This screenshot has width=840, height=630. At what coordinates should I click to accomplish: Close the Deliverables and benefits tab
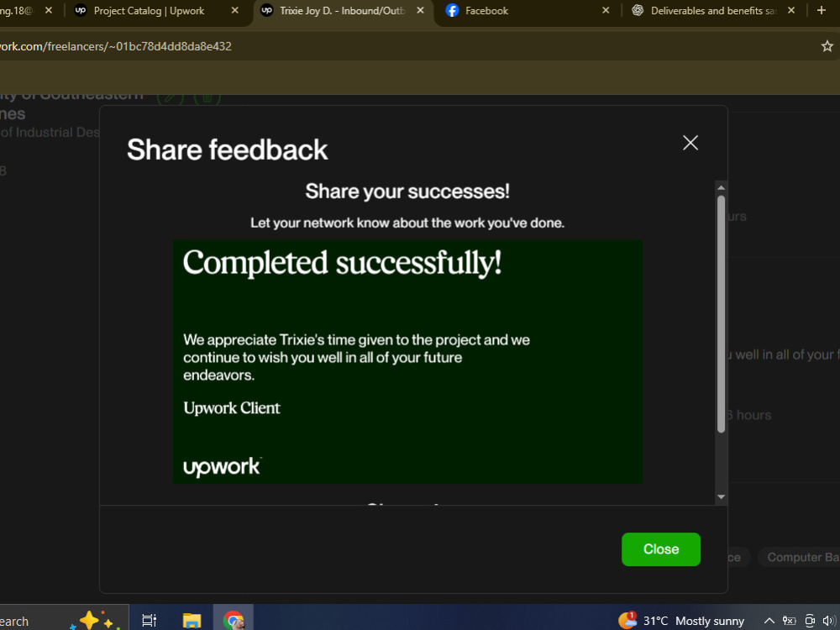(x=790, y=11)
